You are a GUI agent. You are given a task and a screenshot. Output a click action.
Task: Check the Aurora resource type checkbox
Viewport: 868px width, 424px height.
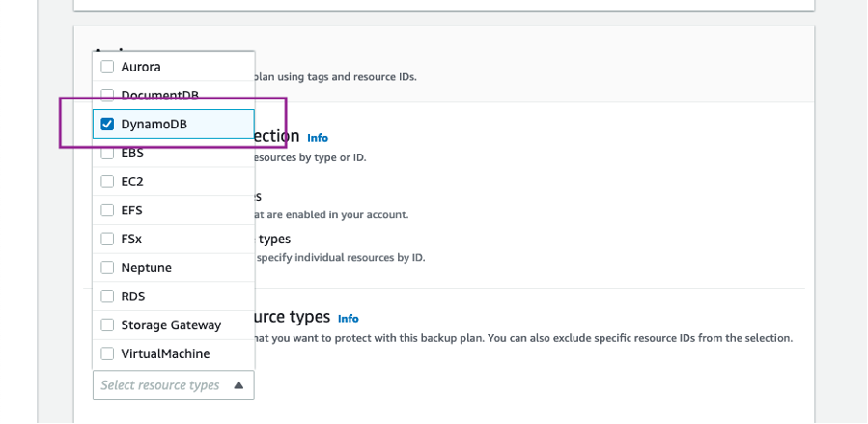tap(107, 67)
